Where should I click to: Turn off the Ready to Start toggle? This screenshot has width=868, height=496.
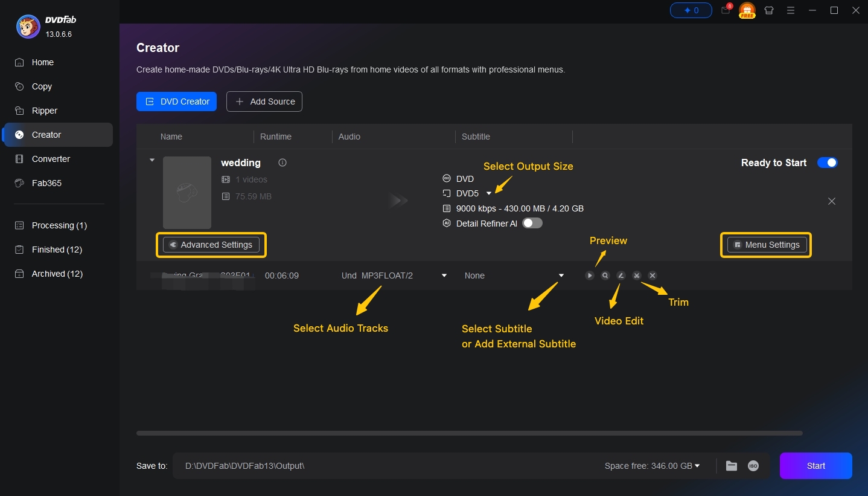click(828, 163)
